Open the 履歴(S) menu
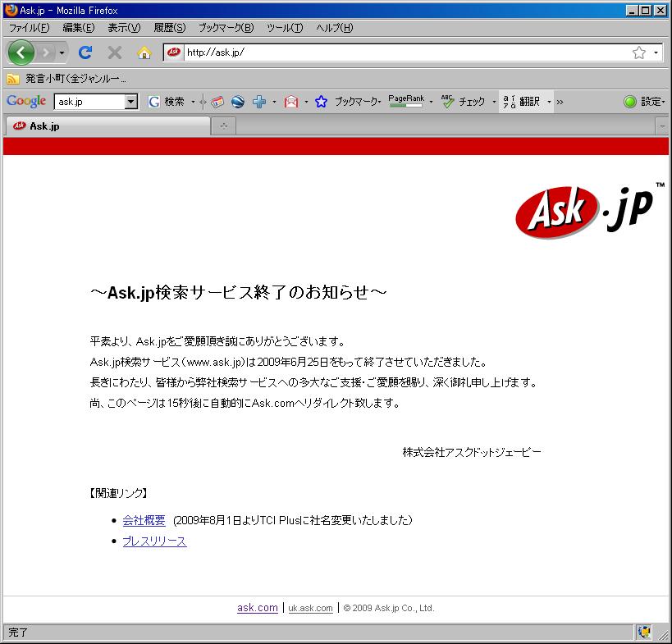This screenshot has height=644, width=672. [170, 28]
